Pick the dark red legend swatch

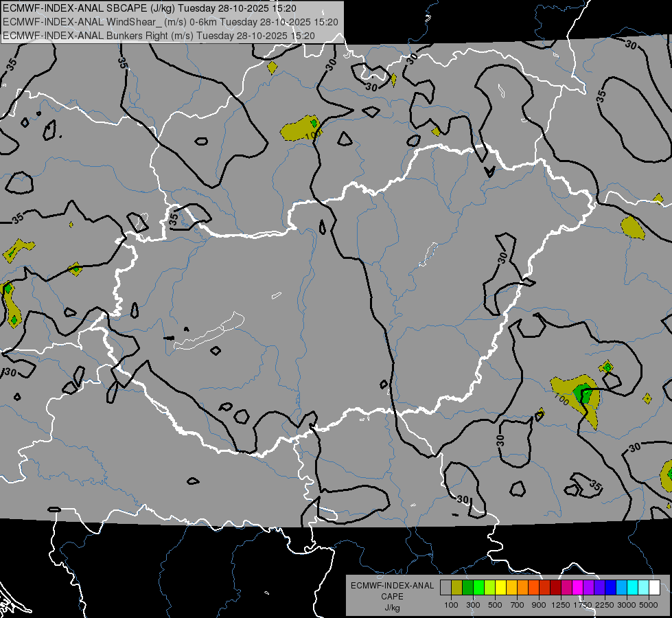(x=556, y=588)
